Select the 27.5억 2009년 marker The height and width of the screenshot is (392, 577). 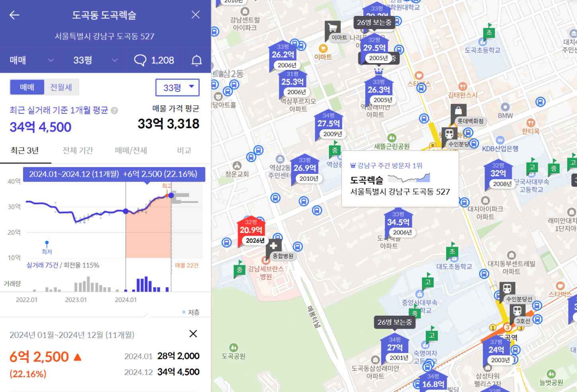pyautogui.click(x=329, y=124)
